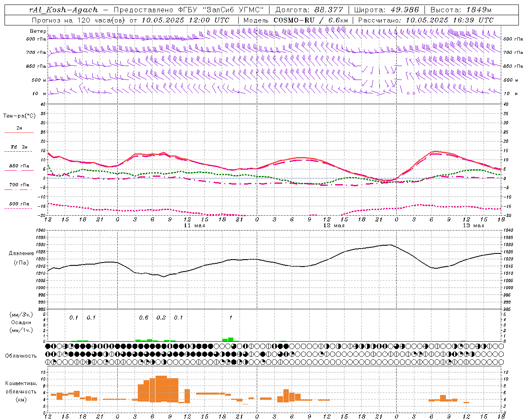
Task: Click the Долгота: 88.377 value
Action: pos(309,10)
